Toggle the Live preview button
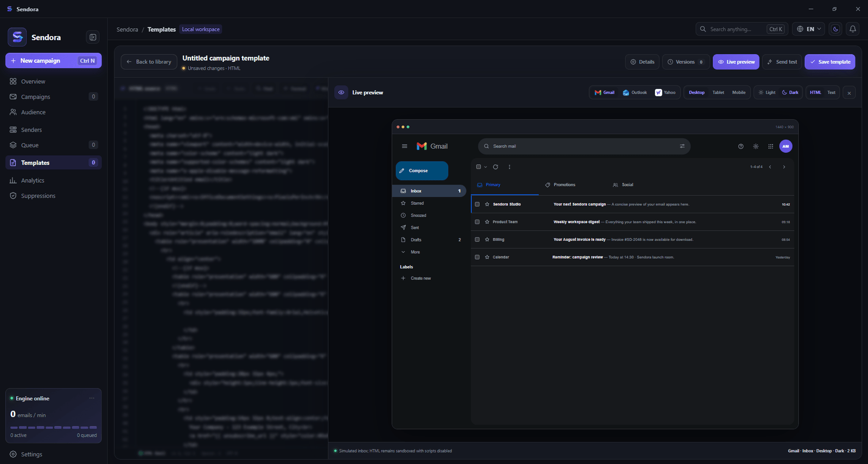868x464 pixels. pyautogui.click(x=736, y=62)
